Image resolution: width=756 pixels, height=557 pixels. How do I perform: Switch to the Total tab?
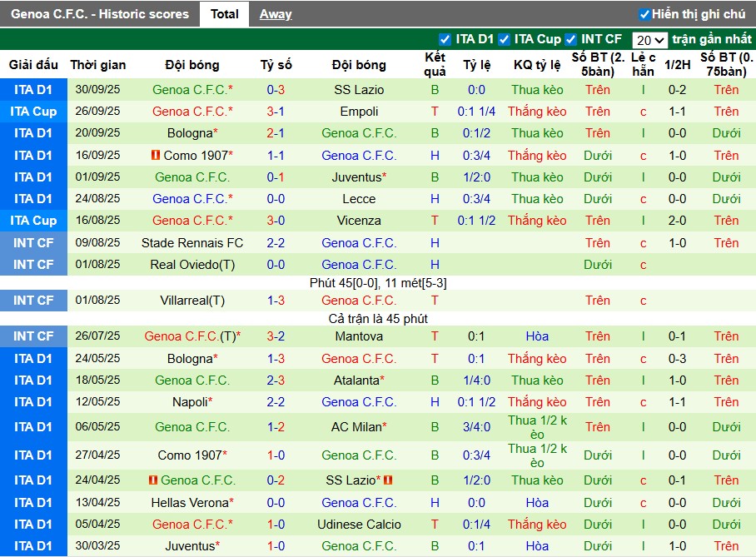click(224, 14)
